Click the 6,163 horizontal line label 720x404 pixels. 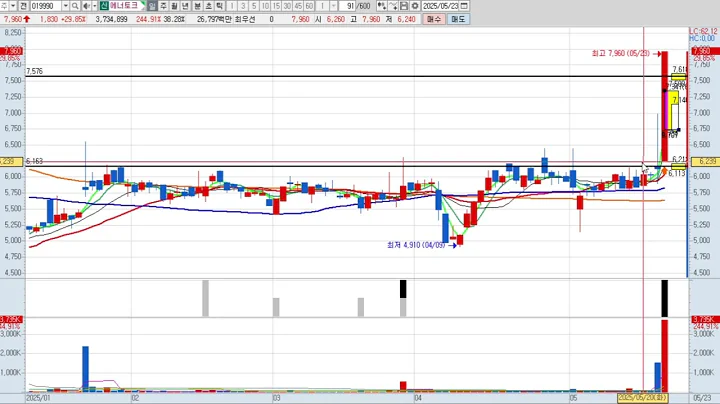click(34, 161)
